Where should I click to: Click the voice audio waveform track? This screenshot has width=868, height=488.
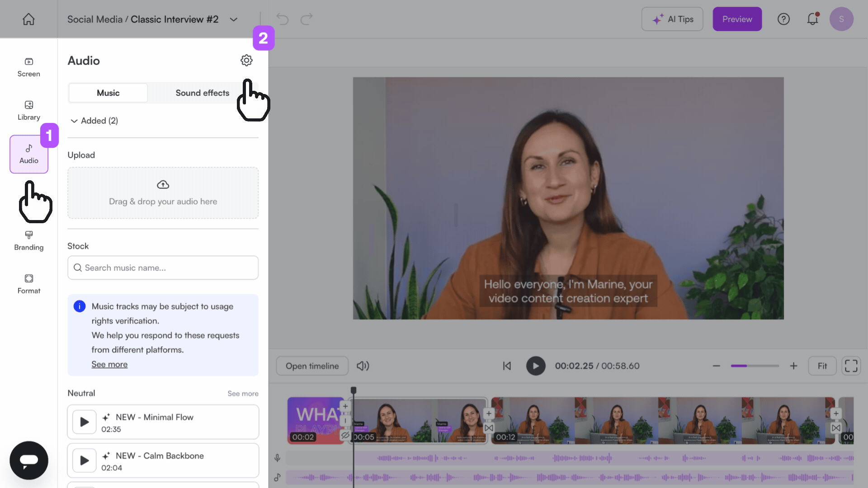coord(570,458)
